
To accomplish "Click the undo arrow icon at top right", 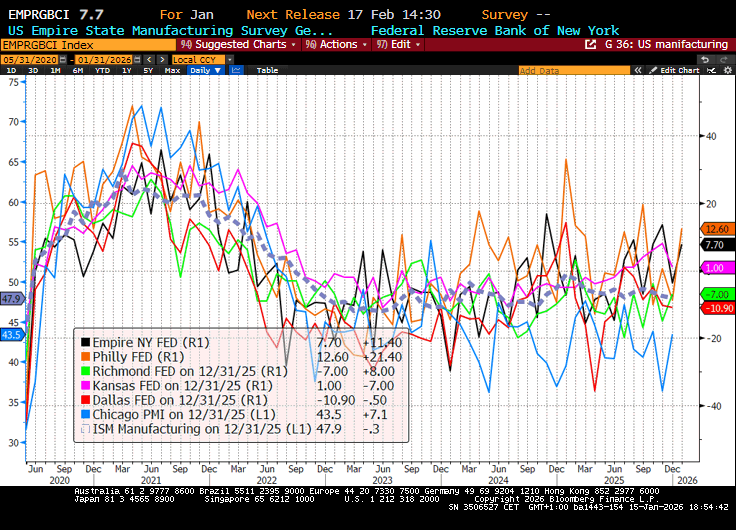I will point(705,59).
